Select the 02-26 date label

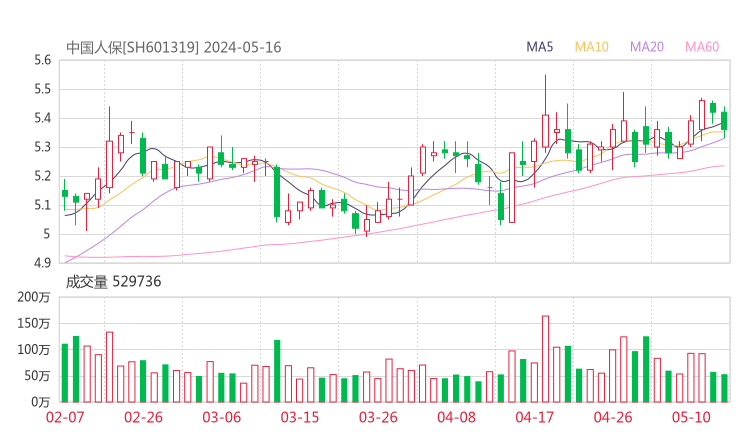[143, 417]
